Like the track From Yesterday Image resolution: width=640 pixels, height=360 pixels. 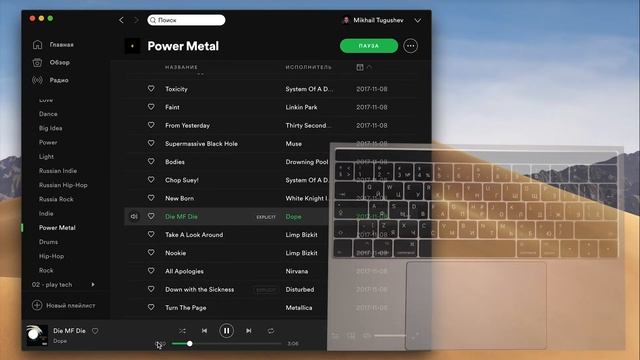[151, 125]
